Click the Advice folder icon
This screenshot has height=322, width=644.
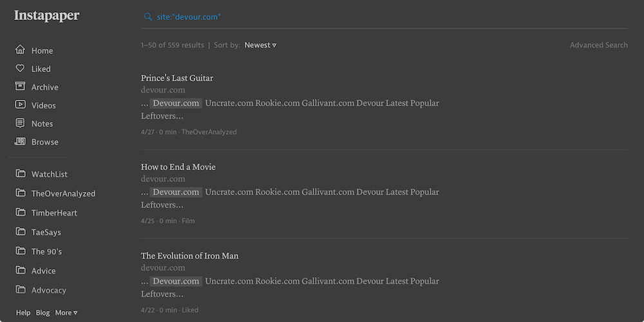tap(21, 270)
